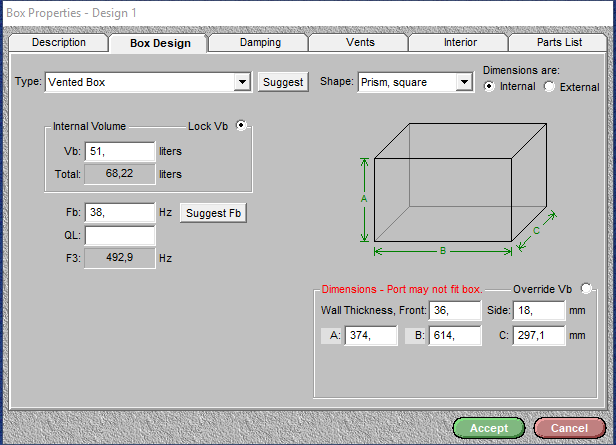Switch to the Description tab
This screenshot has width=616, height=445.
coord(58,43)
